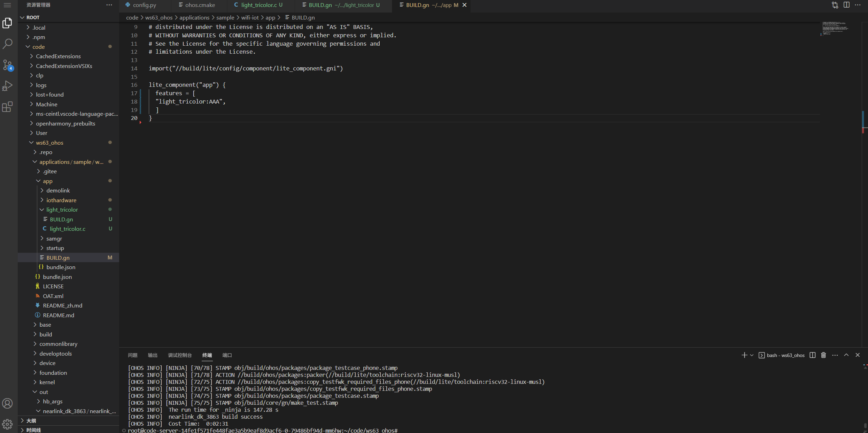Open the Manage settings gear menu
868x433 pixels.
pyautogui.click(x=7, y=424)
